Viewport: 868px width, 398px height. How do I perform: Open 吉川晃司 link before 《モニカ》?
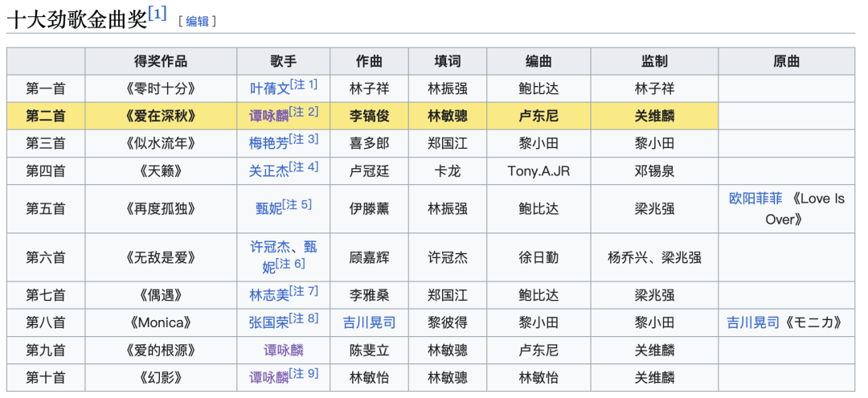753,323
